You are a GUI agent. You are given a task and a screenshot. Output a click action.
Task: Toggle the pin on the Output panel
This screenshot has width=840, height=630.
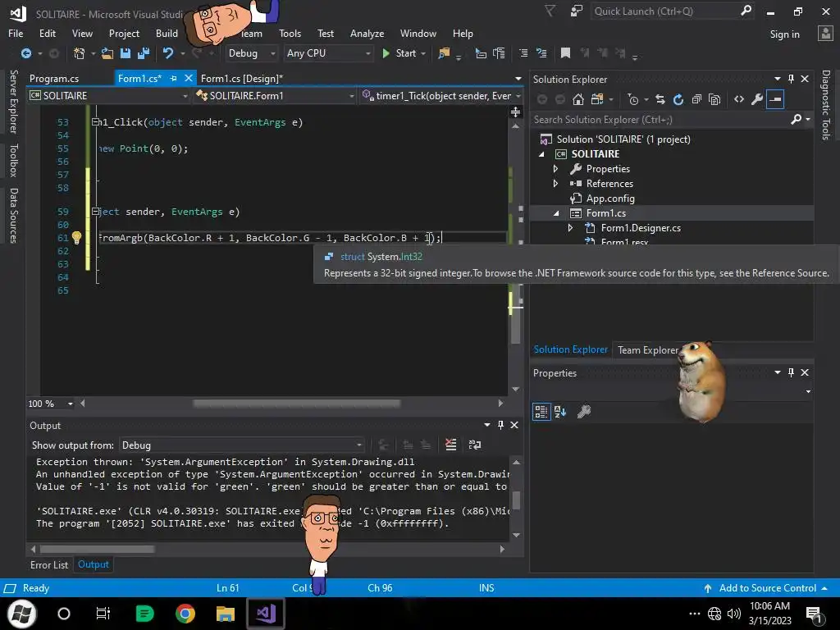coord(500,425)
